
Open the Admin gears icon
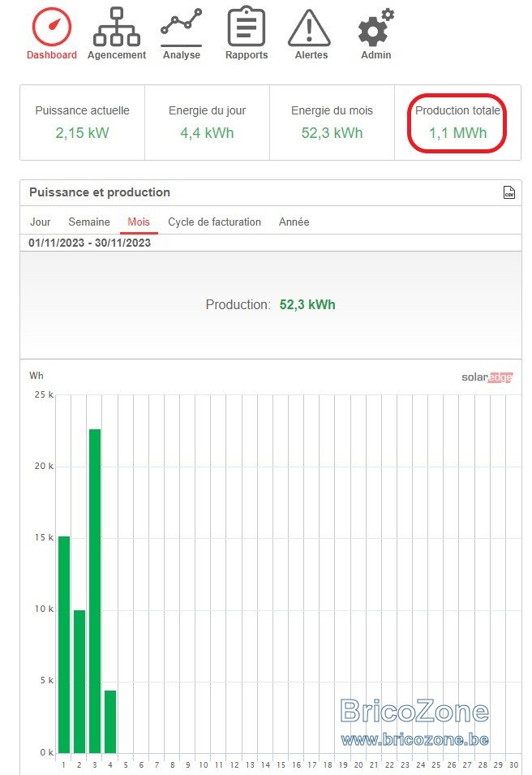point(376,27)
